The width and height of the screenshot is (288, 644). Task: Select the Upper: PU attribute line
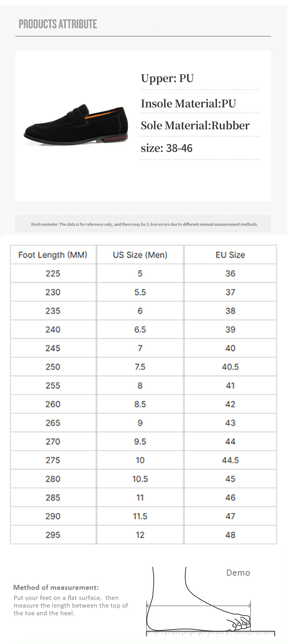tap(167, 78)
